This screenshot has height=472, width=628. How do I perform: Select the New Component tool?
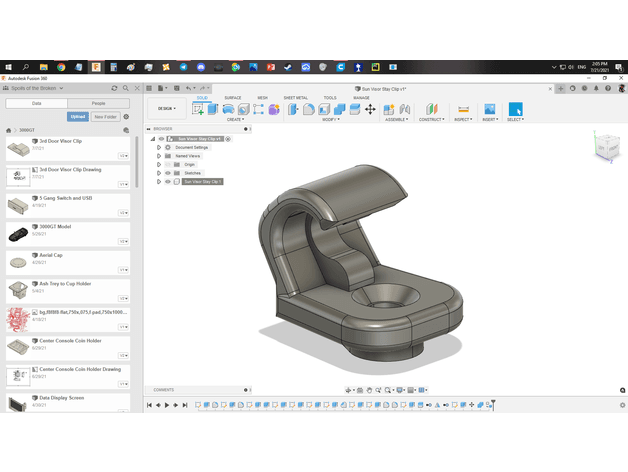[389, 109]
